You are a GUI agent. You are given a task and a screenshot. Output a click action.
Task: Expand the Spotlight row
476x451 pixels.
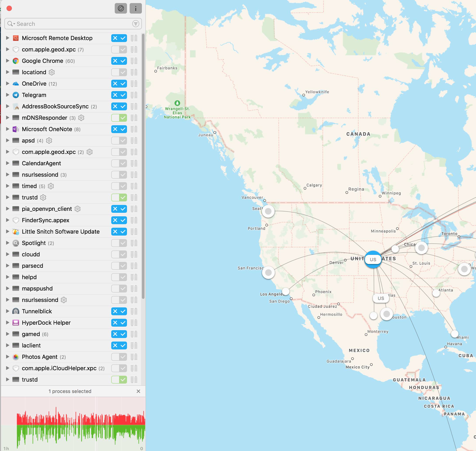(x=7, y=243)
